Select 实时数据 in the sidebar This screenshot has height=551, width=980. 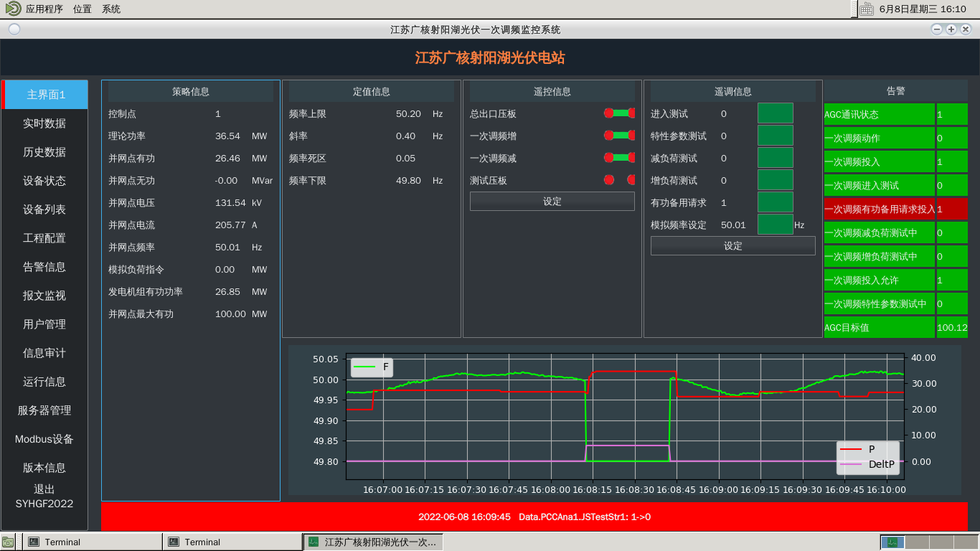tap(44, 123)
